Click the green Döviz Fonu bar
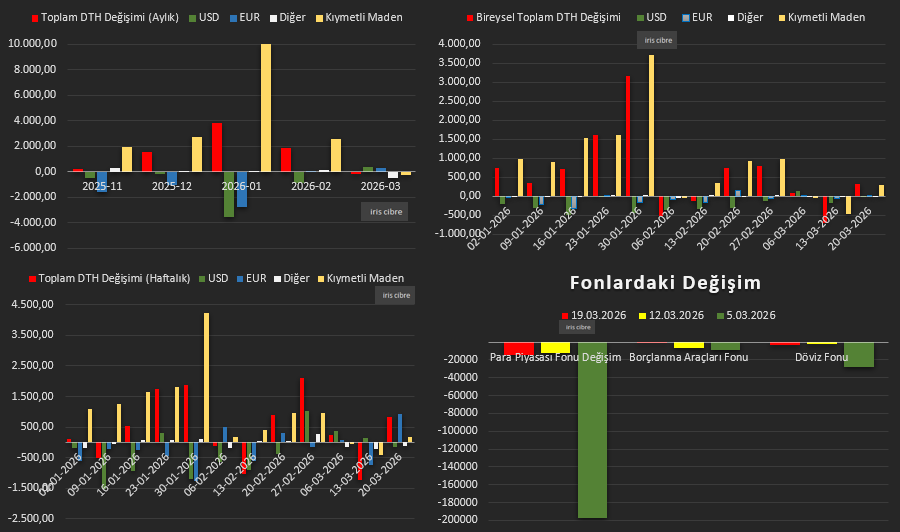Screen dimensions: 900x532 point(859,355)
